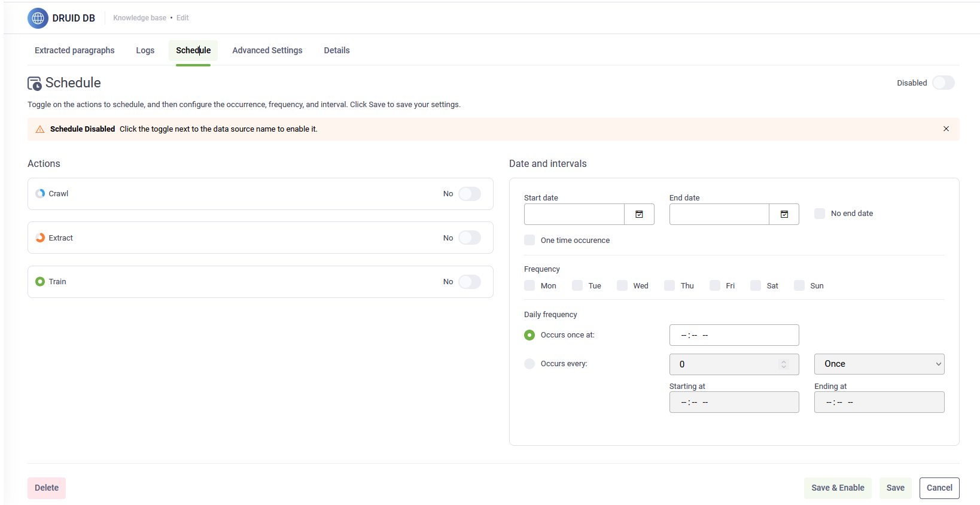
Task: Toggle the Disabled schedule switch on
Action: coord(943,83)
